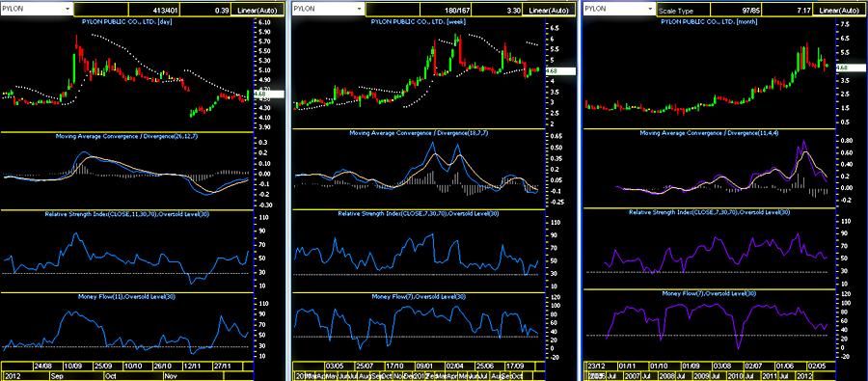Open the PYLON symbol dropdown in weekly chart
This screenshot has height=381, width=868.
pyautogui.click(x=360, y=9)
